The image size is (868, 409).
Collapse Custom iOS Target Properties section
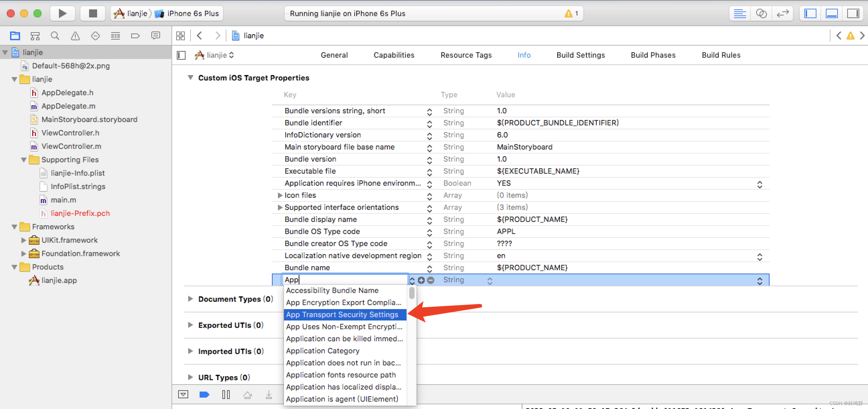click(x=191, y=78)
